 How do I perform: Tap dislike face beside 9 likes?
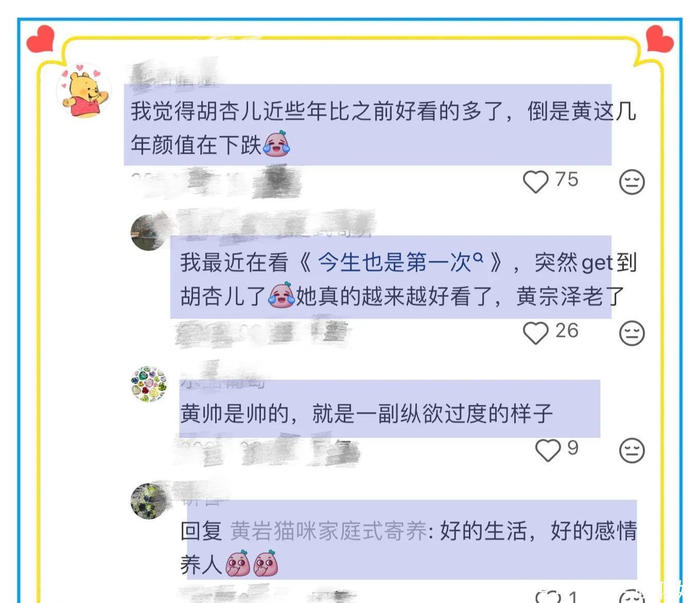pos(632,450)
